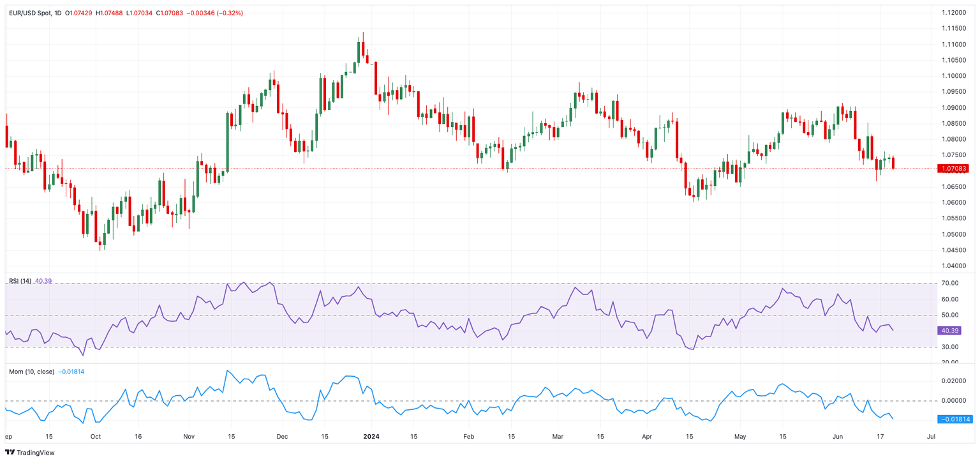
Task: Click the 2024 label on time axis
Action: [x=371, y=437]
